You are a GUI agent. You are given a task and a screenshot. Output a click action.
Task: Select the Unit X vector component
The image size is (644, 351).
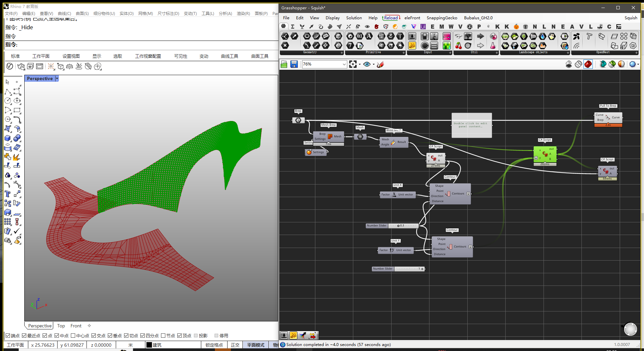click(x=398, y=195)
